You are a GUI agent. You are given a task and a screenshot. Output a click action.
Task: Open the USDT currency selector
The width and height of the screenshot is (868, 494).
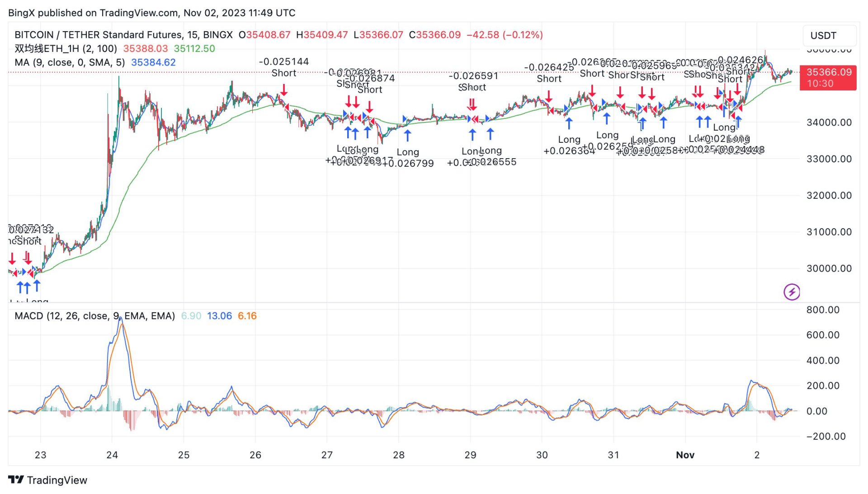coord(829,35)
